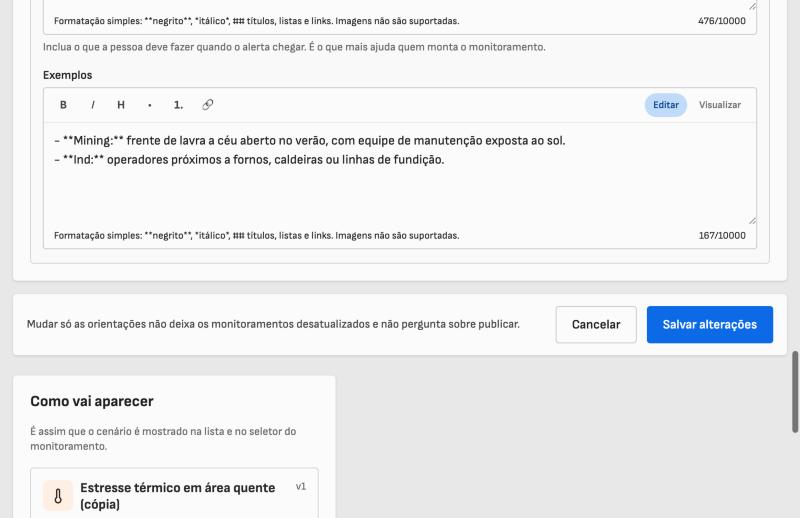Click the 'Estresse térmico em área quente (cópia)' title
The image size is (800, 518).
[x=178, y=496]
